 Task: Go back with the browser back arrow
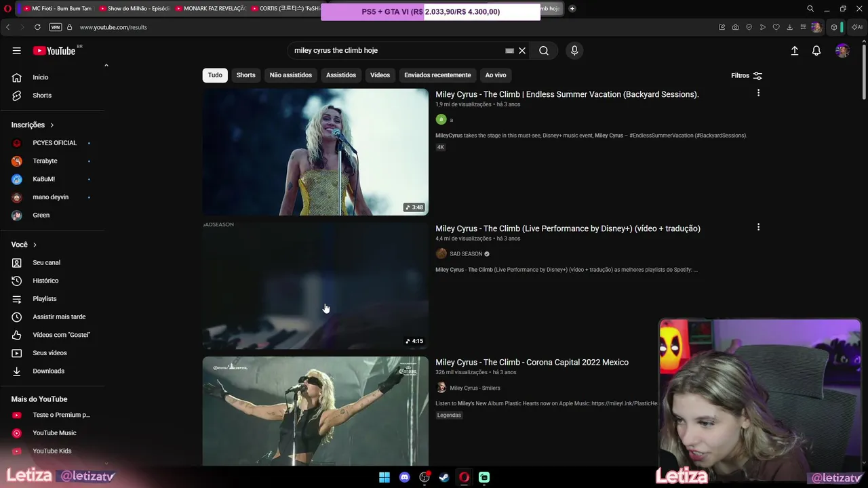7,27
